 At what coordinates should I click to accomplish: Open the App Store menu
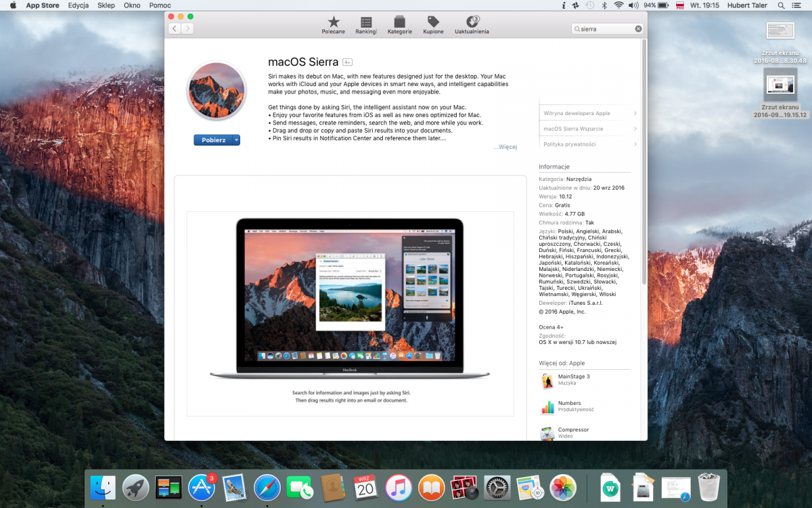point(43,5)
